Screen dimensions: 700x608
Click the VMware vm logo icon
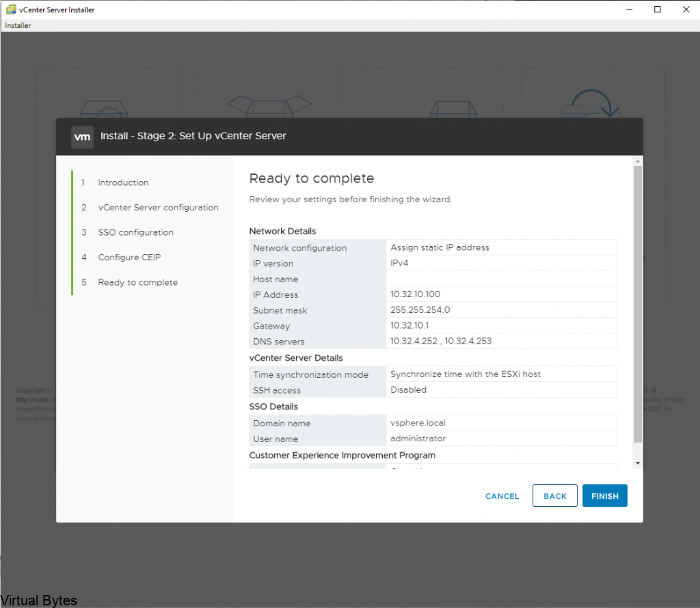pos(82,137)
